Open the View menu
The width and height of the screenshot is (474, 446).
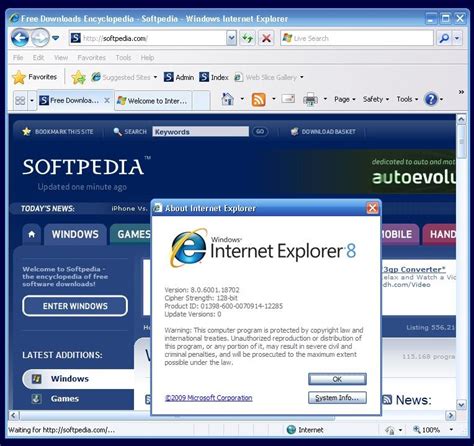pyautogui.click(x=61, y=58)
